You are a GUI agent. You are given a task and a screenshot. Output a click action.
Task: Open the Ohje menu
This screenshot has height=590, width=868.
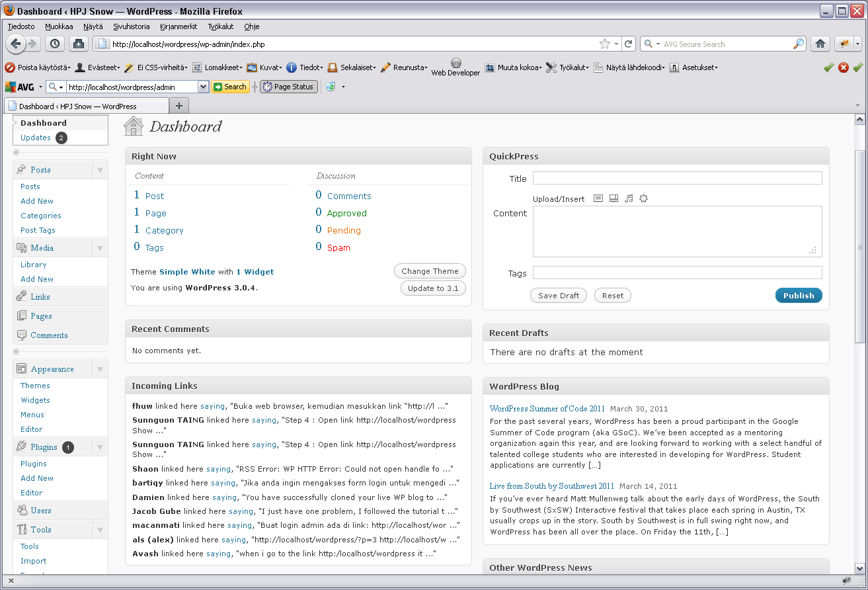(x=251, y=26)
